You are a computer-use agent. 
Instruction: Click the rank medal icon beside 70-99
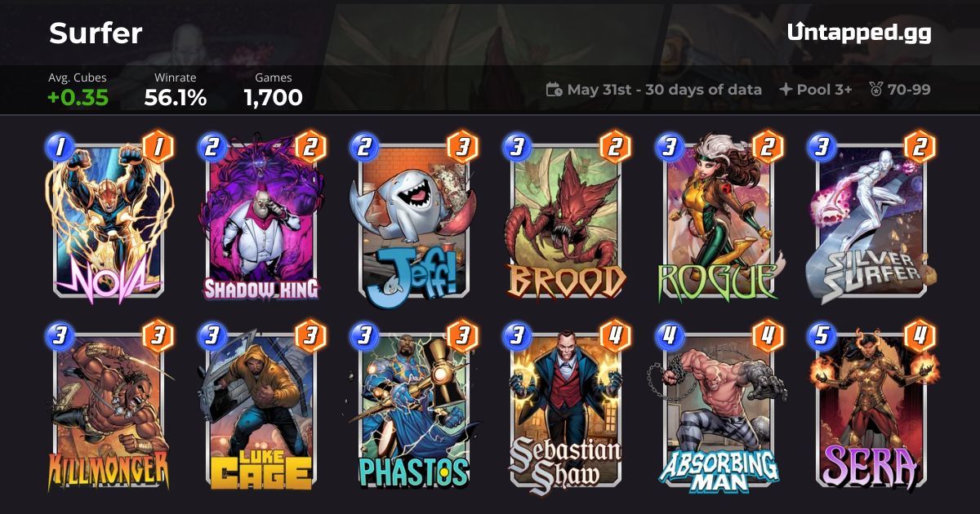(876, 90)
